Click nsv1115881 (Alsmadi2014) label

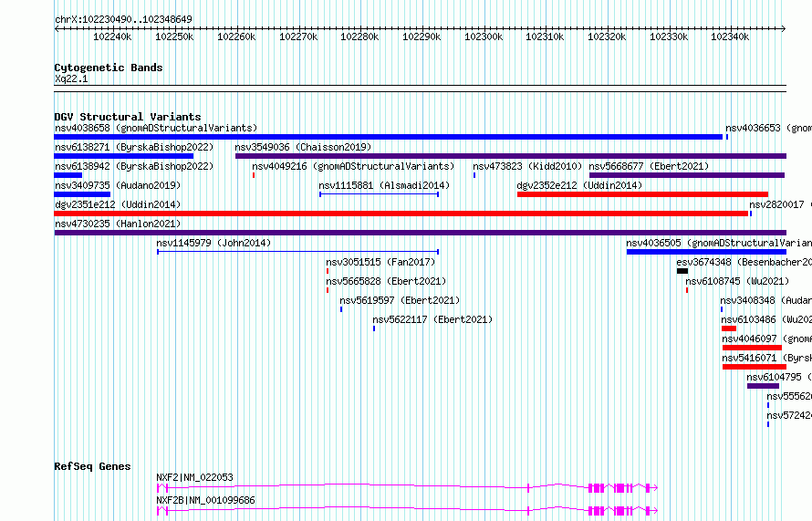(x=384, y=185)
